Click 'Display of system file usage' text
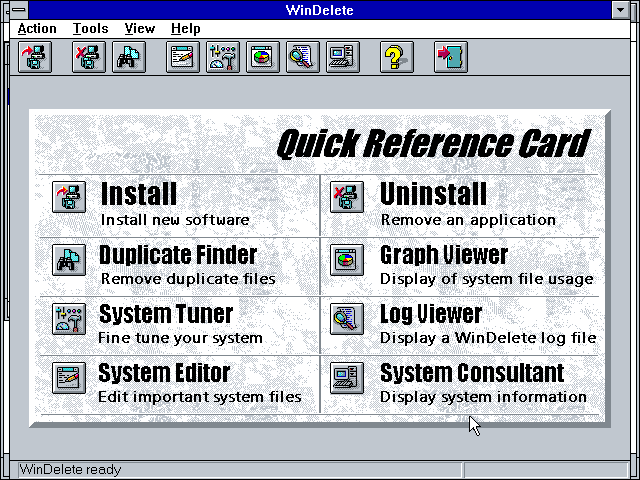640x480 pixels. 487,279
